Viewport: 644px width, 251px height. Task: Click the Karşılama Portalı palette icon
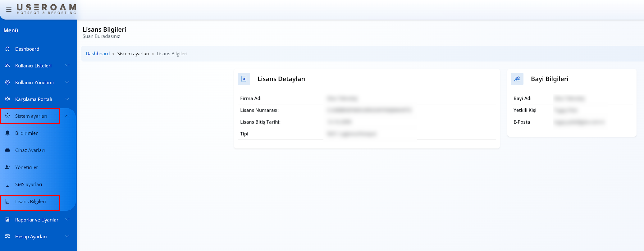[7, 99]
